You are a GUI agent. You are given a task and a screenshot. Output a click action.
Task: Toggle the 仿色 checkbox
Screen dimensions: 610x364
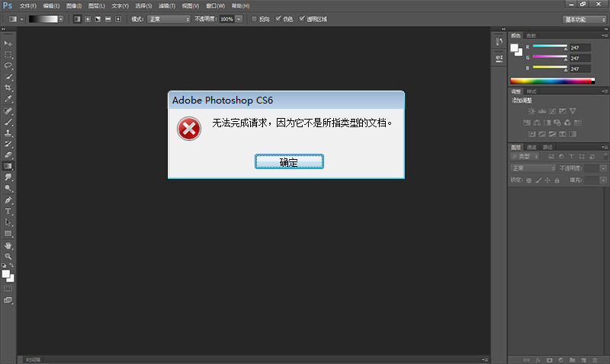point(278,18)
